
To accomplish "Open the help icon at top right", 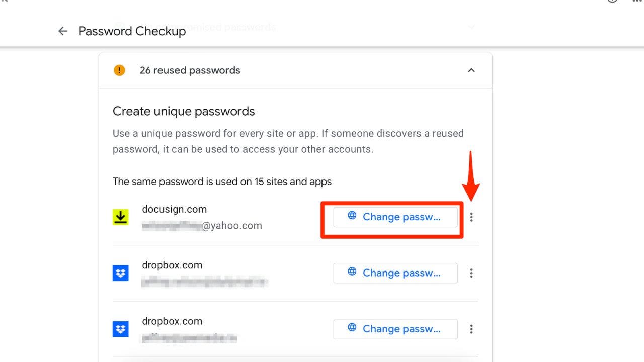I will point(612,2).
